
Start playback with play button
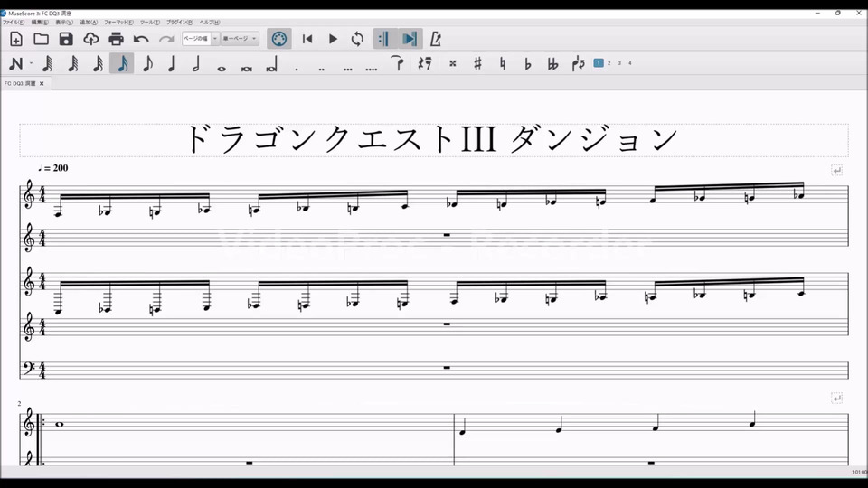333,39
